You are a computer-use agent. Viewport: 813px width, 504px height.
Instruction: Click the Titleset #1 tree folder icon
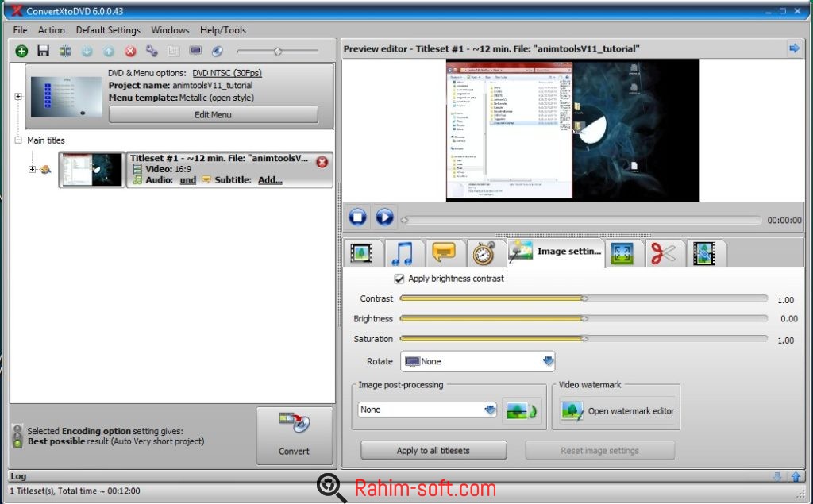pos(45,169)
